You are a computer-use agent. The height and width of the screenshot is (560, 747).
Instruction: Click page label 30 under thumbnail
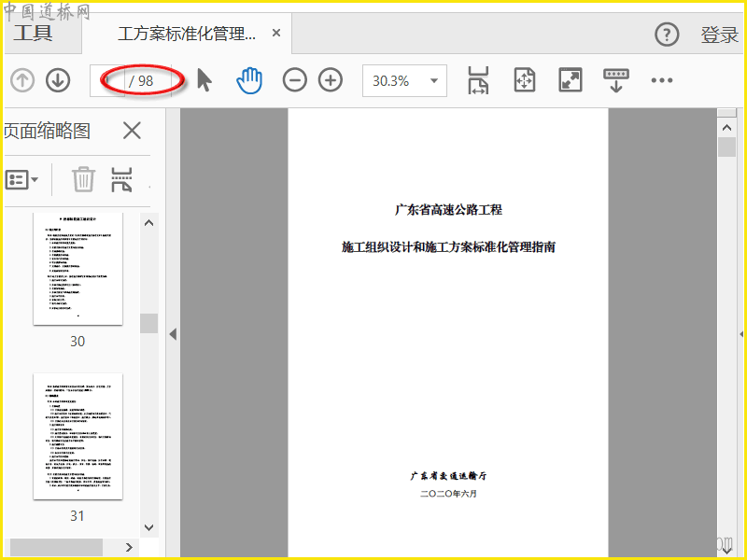point(78,341)
